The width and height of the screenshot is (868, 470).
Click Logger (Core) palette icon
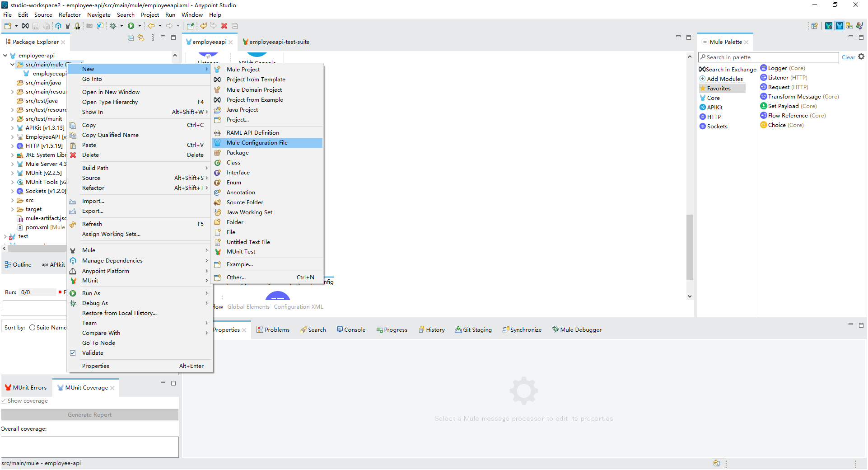click(x=764, y=68)
